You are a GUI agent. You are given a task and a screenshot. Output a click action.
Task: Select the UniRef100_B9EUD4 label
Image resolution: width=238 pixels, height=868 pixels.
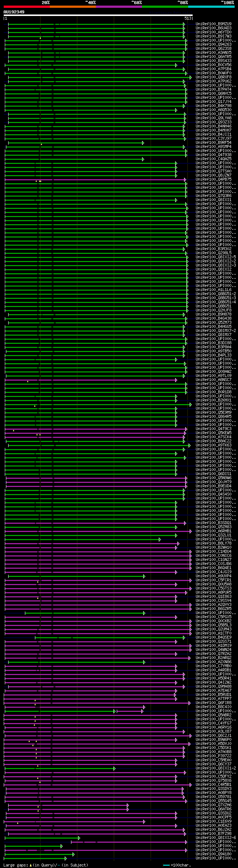pos(213,486)
